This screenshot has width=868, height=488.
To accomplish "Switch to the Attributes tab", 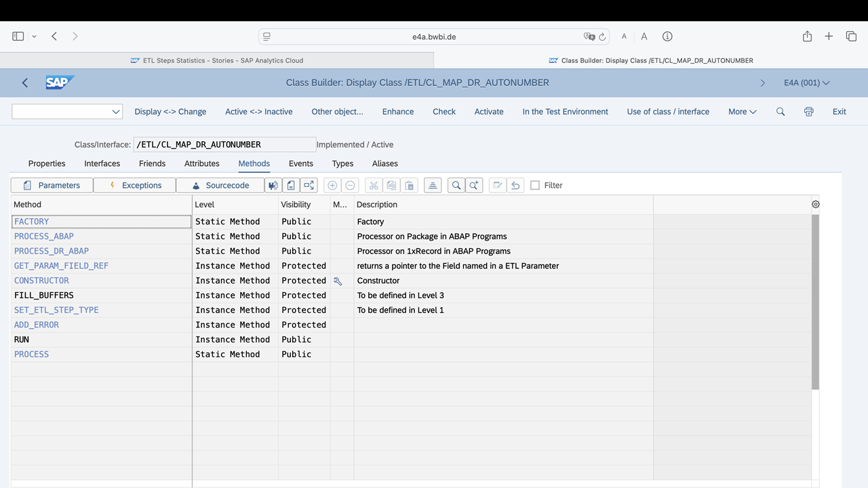I will (201, 163).
